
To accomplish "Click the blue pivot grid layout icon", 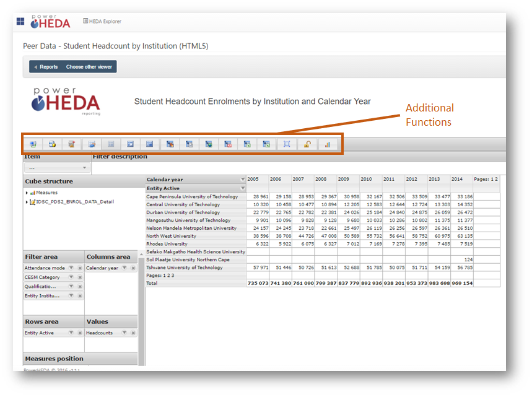I will point(150,144).
